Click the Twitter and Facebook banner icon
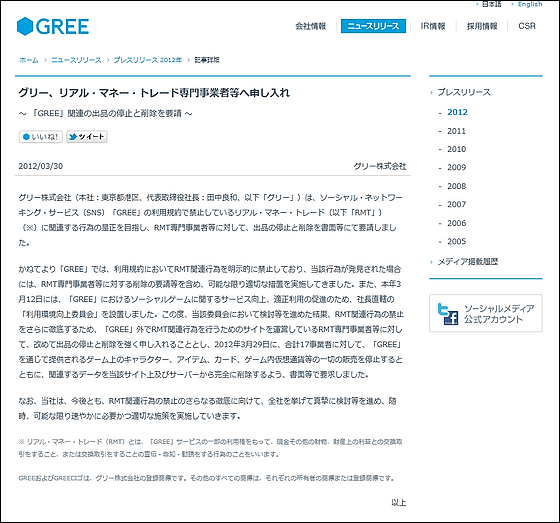Screen dimensions: 560x523 (448, 314)
